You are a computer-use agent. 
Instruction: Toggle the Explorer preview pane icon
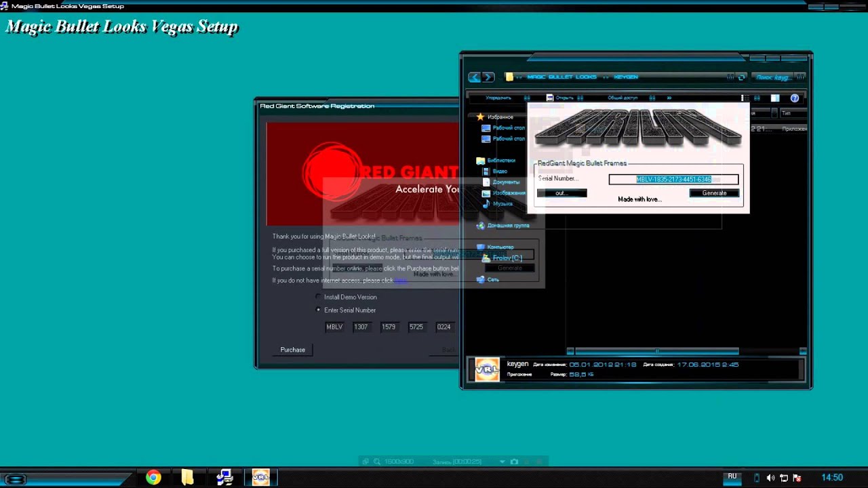pos(775,98)
